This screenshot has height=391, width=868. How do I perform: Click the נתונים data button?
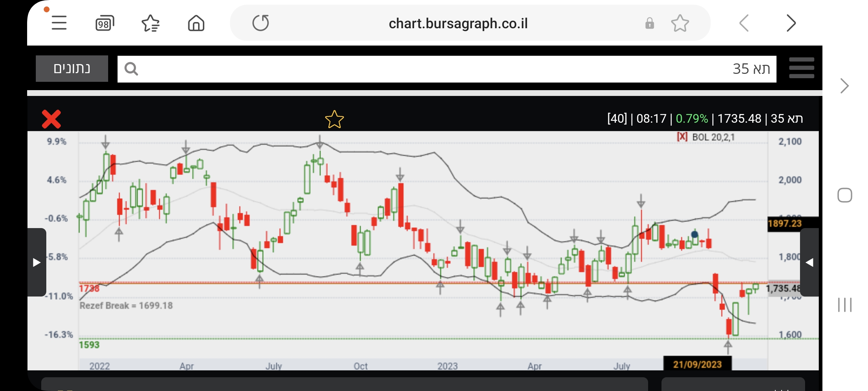[x=72, y=68]
